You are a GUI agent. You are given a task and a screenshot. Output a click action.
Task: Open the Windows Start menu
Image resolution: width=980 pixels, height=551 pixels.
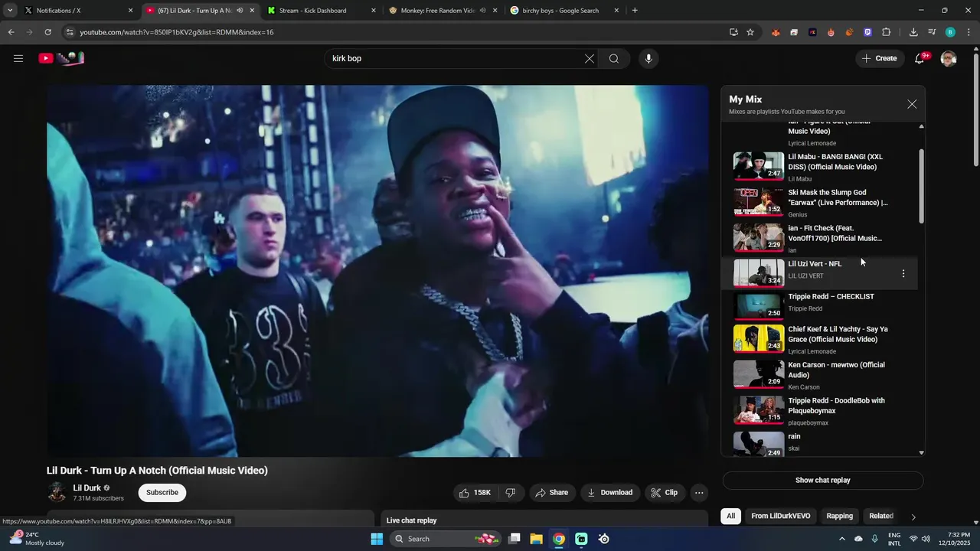[377, 539]
